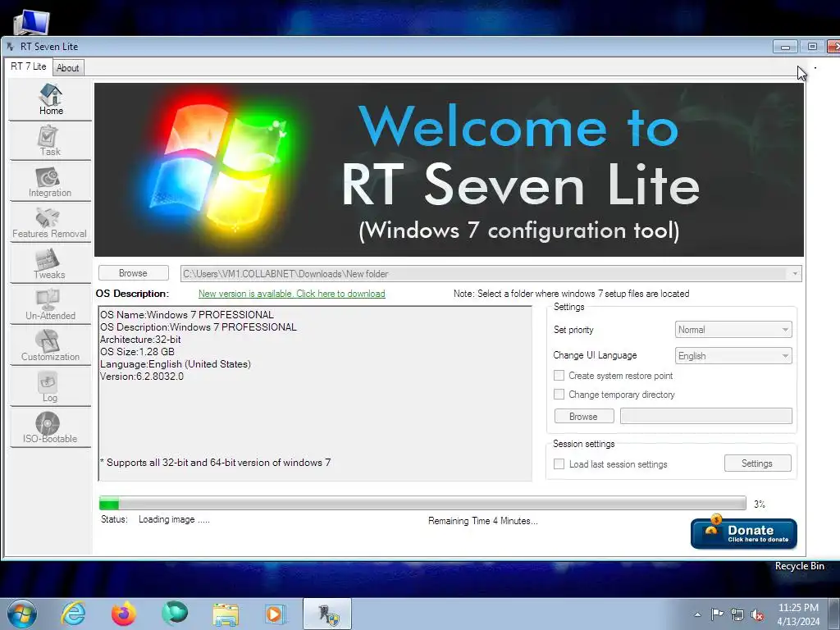Open the Task section in sidebar
Viewport: 840px width, 630px height.
50,141
